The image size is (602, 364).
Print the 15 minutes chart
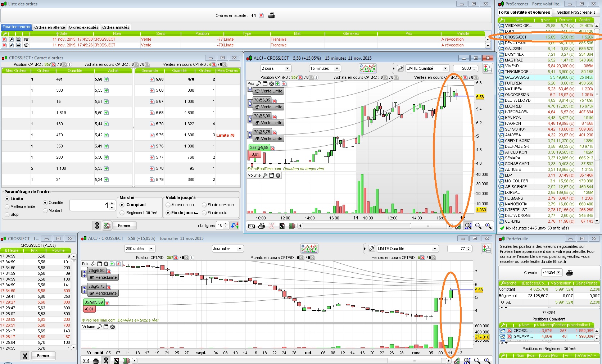pos(262,226)
